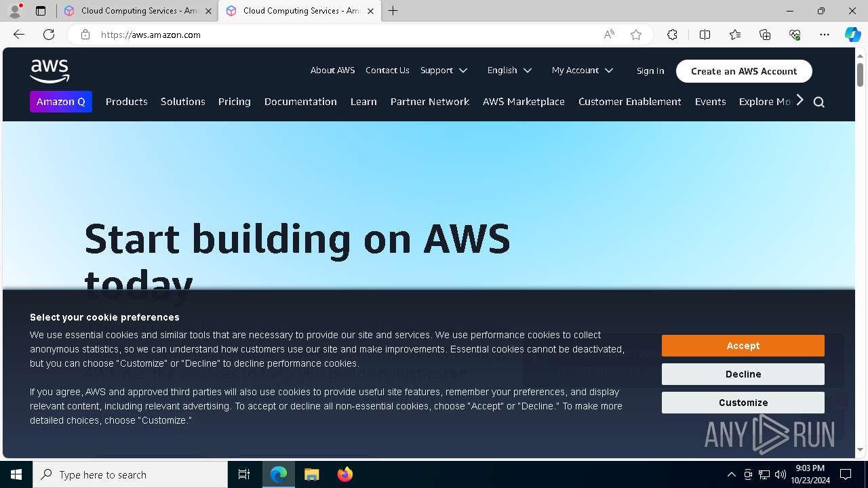Screen dimensions: 868x488
Task: Open Copilot icon in browser toolbar
Action: pyautogui.click(x=852, y=35)
